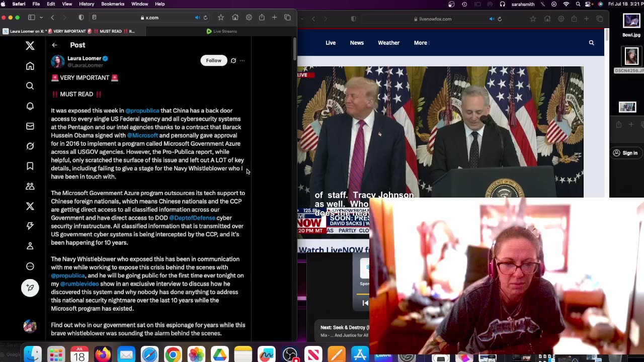The width and height of the screenshot is (644, 362).
Task: Click Share icon in X window toolbar
Action: (262, 18)
